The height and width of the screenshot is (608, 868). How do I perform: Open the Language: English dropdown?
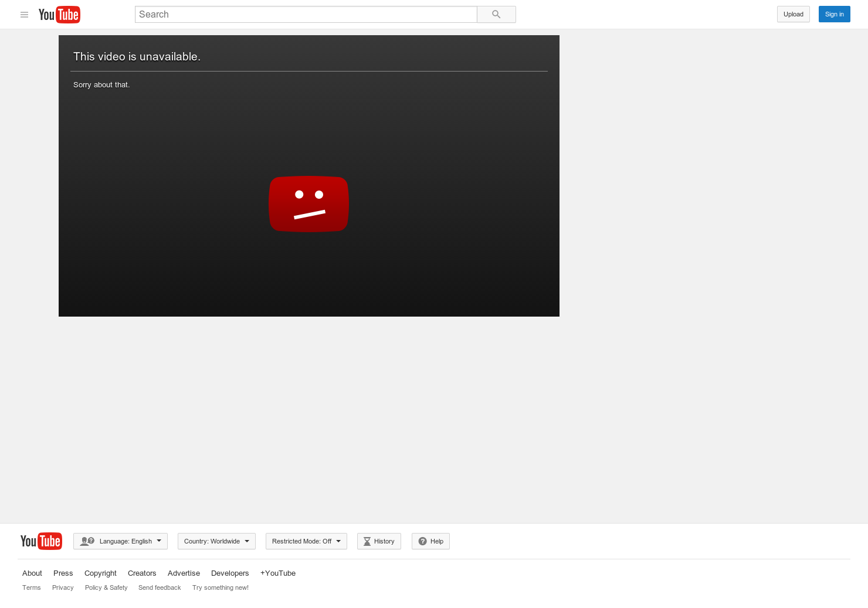120,541
